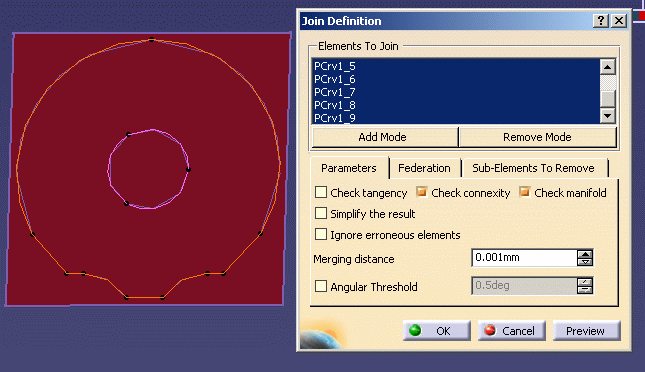Click the help question mark button
This screenshot has width=645, height=372.
[x=601, y=21]
